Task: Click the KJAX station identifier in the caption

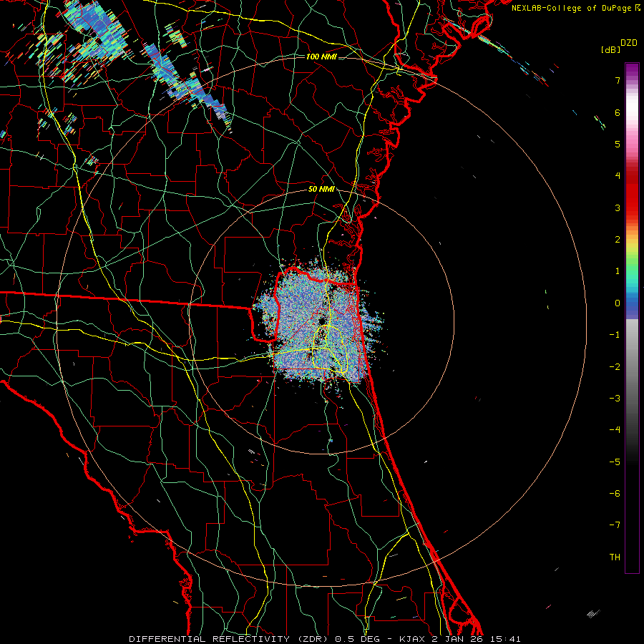Action: 413,639
